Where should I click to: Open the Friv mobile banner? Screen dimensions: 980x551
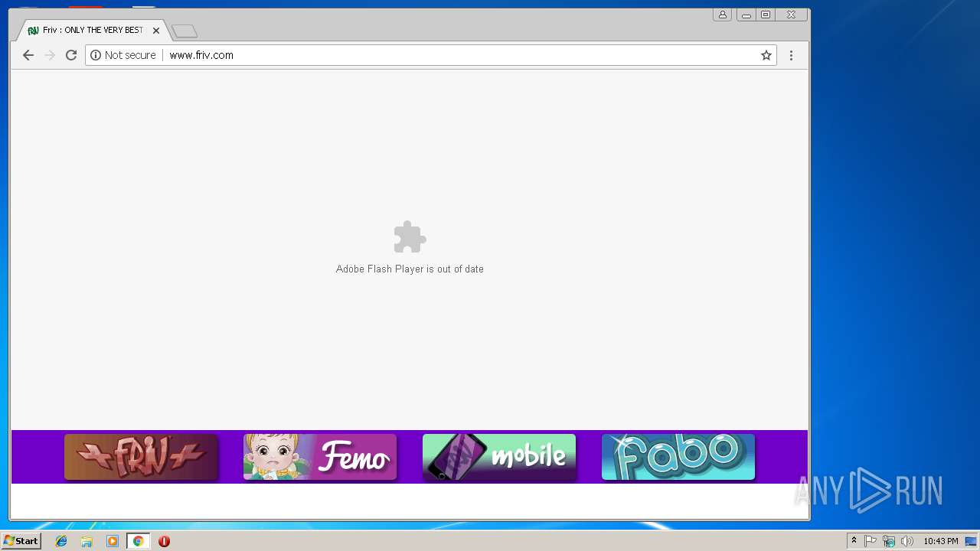(x=499, y=457)
